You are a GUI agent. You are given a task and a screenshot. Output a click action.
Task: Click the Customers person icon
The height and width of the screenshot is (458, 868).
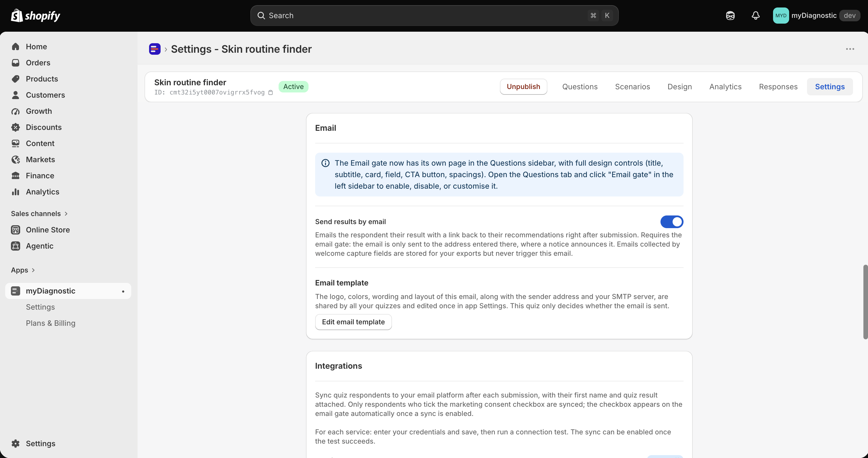16,95
